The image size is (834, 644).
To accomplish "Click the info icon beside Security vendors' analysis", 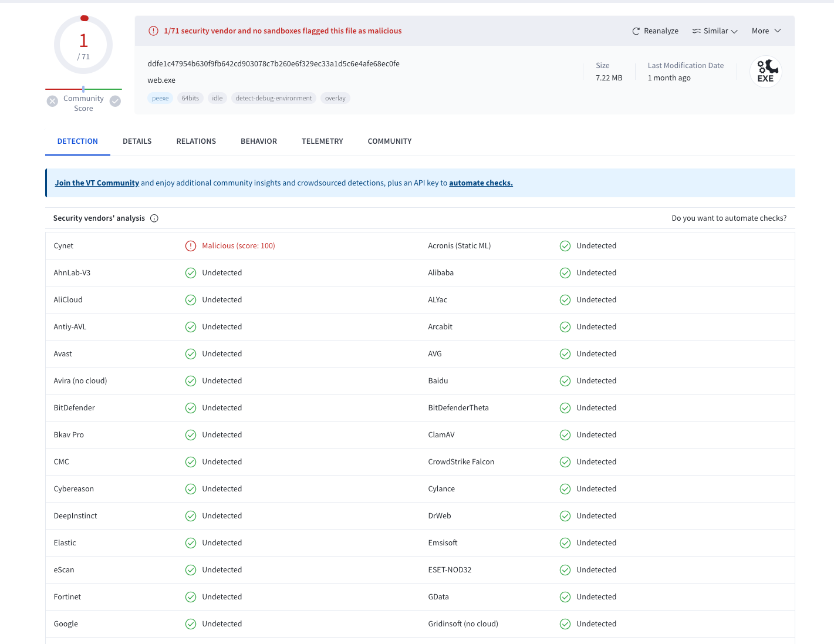I will coord(154,218).
